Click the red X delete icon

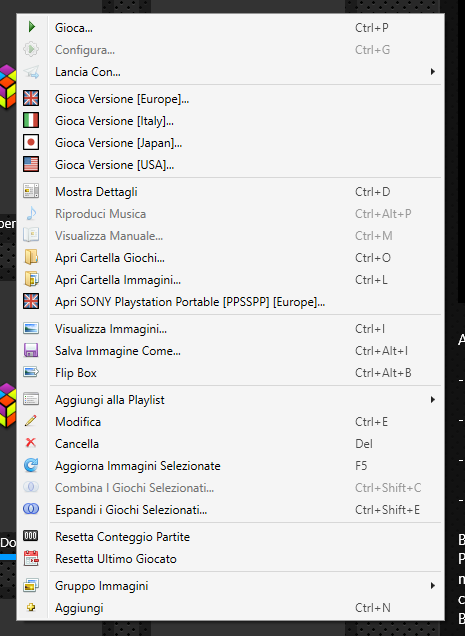(31, 443)
